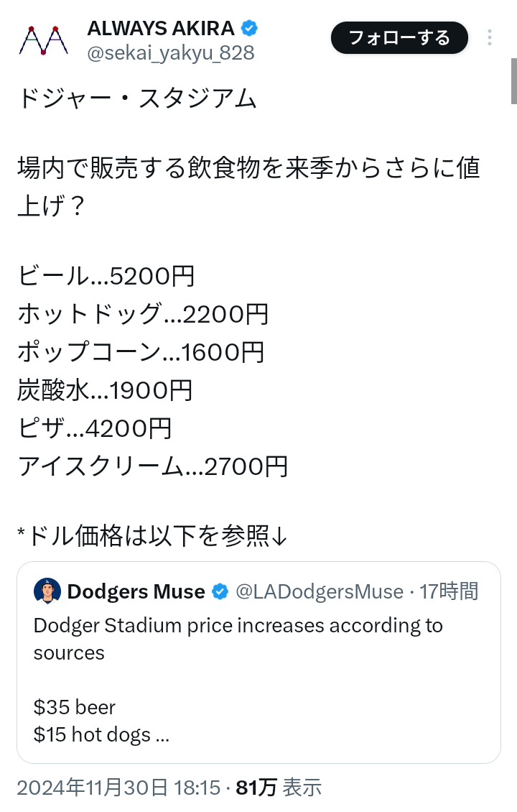
Task: Click the *ドル価格は以下を参照↓ note
Action: tap(152, 535)
